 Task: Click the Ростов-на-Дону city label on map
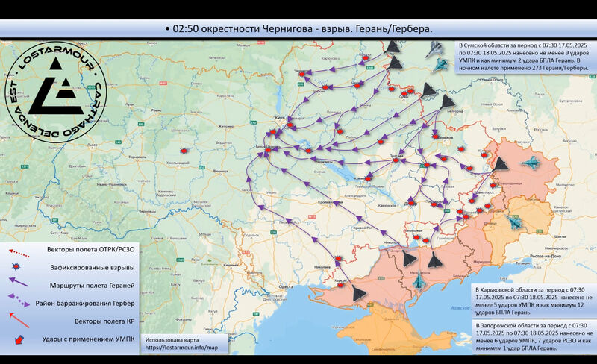pyautogui.click(x=548, y=256)
